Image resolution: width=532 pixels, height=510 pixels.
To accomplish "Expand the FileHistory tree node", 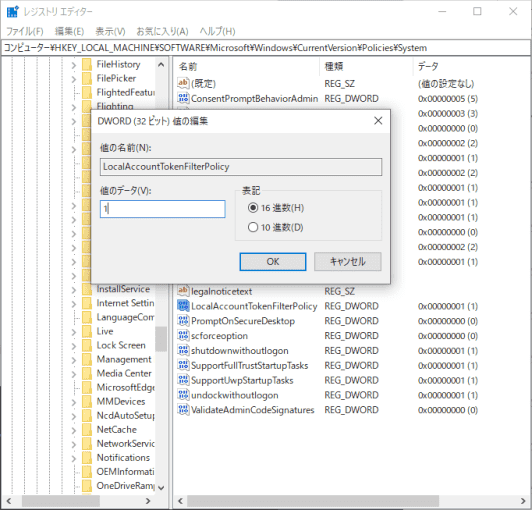I will (x=74, y=65).
